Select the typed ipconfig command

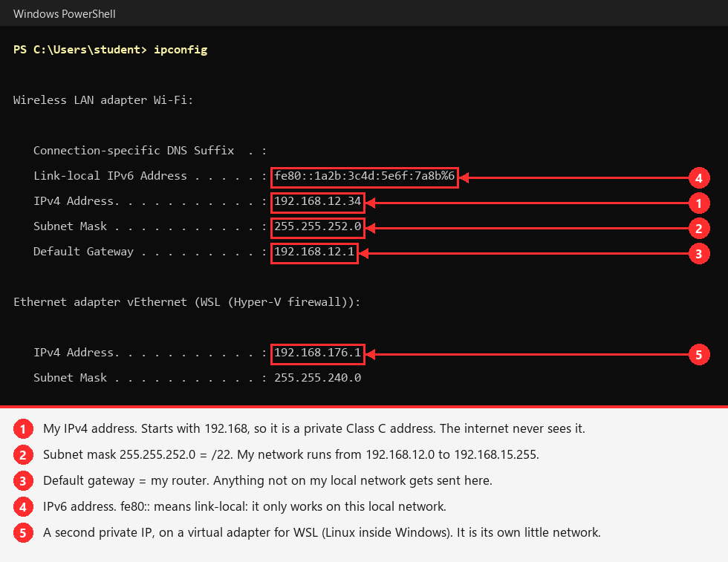[181, 50]
